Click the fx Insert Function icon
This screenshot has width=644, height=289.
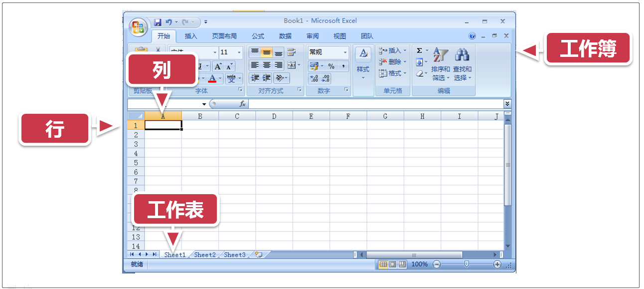(243, 104)
